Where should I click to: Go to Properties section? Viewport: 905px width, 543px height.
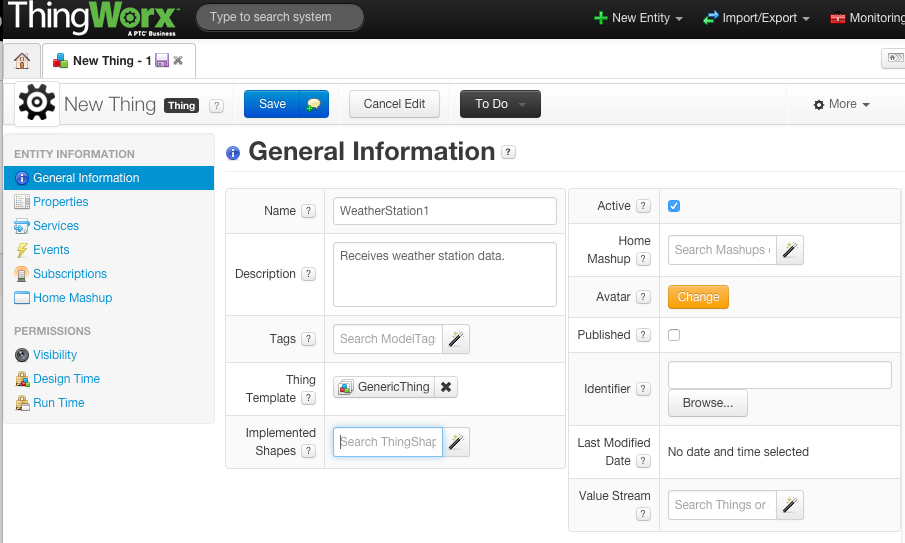click(x=61, y=202)
